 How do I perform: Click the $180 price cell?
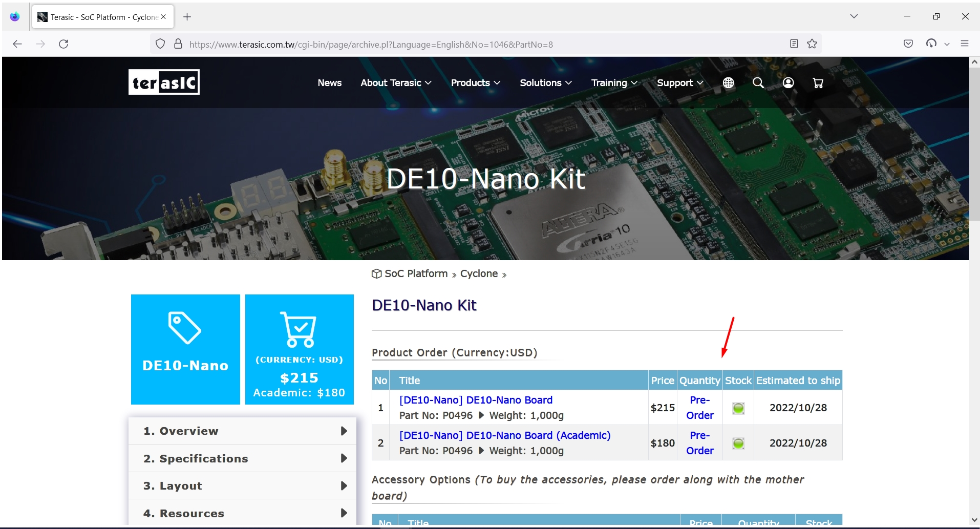pyautogui.click(x=663, y=443)
